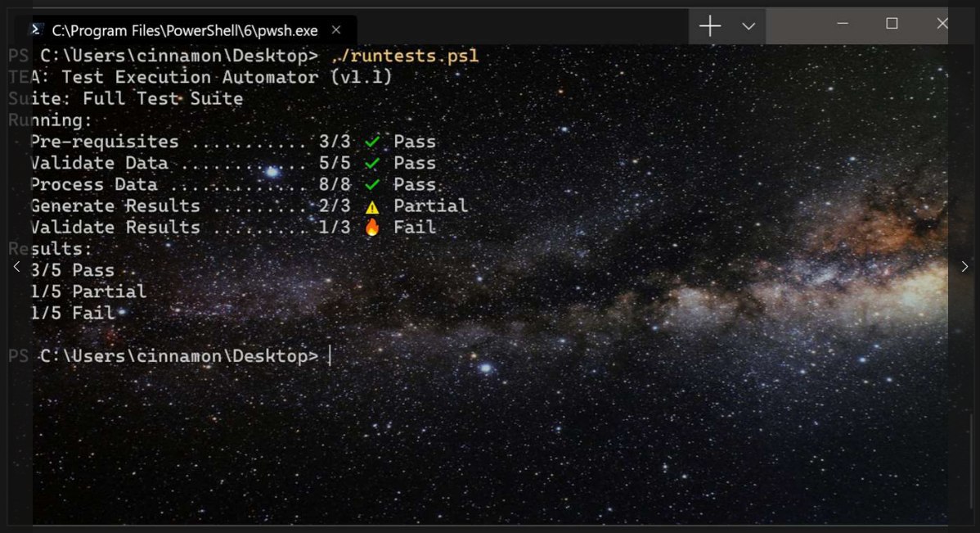Click the '3/5 Pass' summary line

point(73,270)
